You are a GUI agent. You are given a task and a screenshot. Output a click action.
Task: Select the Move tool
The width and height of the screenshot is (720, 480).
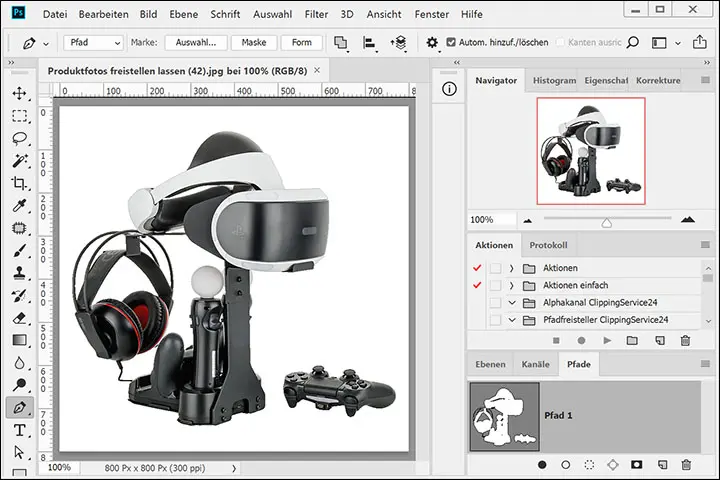[19, 92]
